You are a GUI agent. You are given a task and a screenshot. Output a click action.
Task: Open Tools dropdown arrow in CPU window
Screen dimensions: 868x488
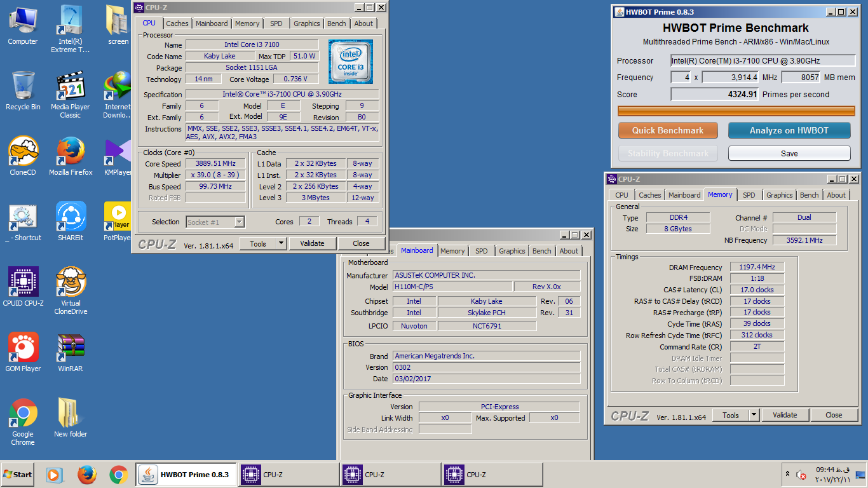[281, 243]
